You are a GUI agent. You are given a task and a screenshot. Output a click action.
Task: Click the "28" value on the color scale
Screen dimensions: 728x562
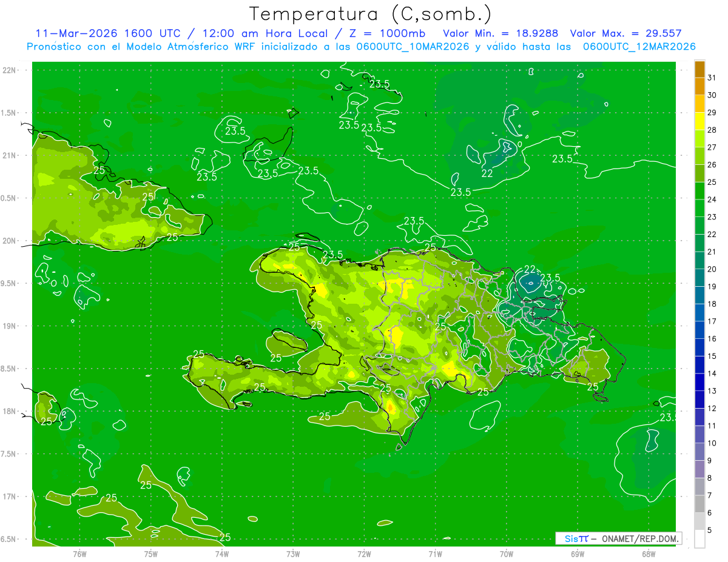coord(712,130)
